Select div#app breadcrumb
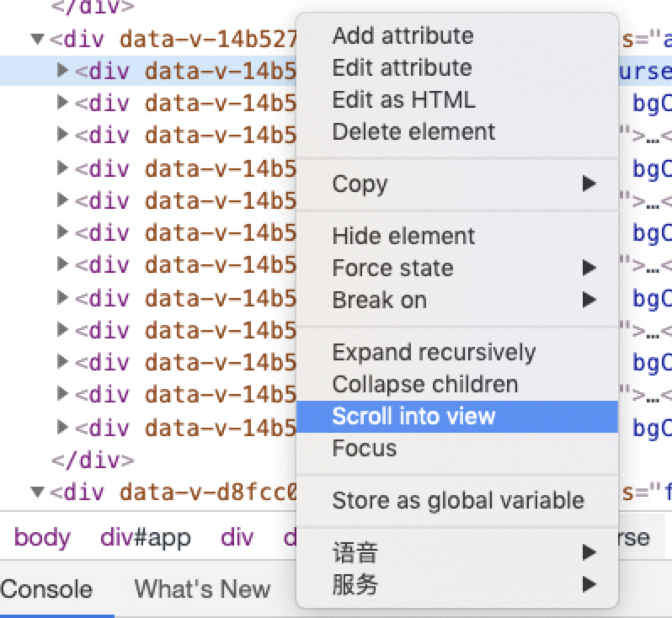 [146, 537]
